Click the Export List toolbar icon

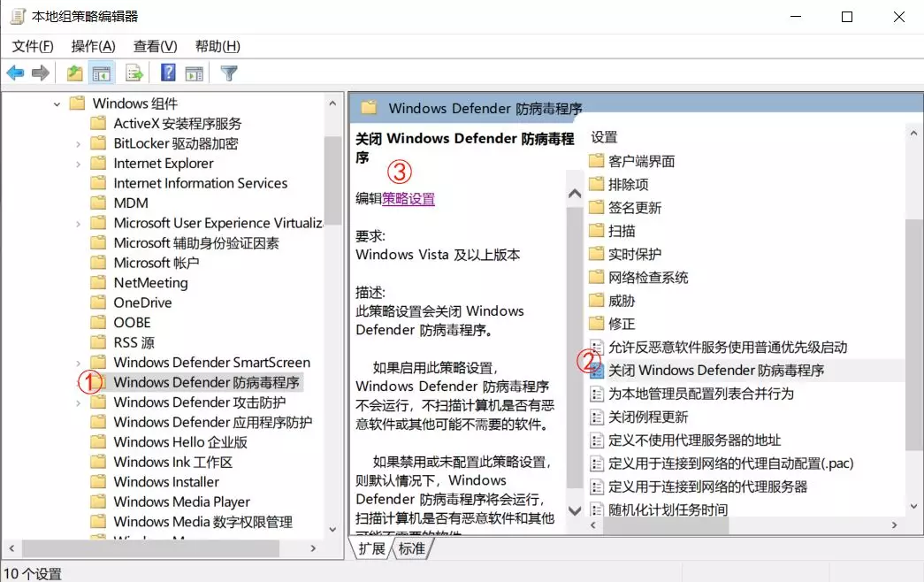tap(134, 73)
